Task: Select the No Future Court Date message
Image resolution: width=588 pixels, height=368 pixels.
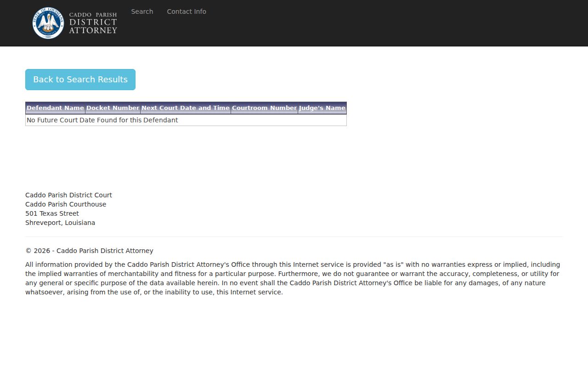Action: coord(102,120)
